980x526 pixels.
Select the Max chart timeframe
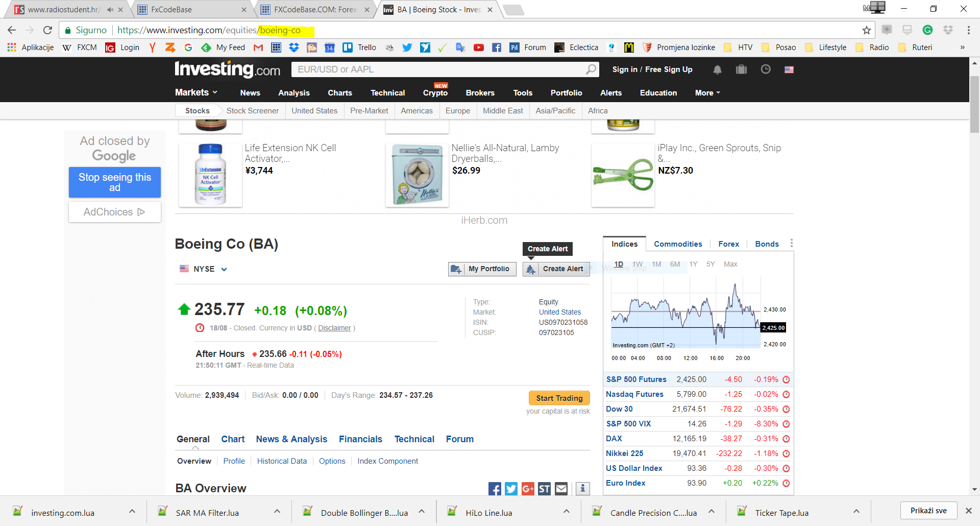coord(730,264)
